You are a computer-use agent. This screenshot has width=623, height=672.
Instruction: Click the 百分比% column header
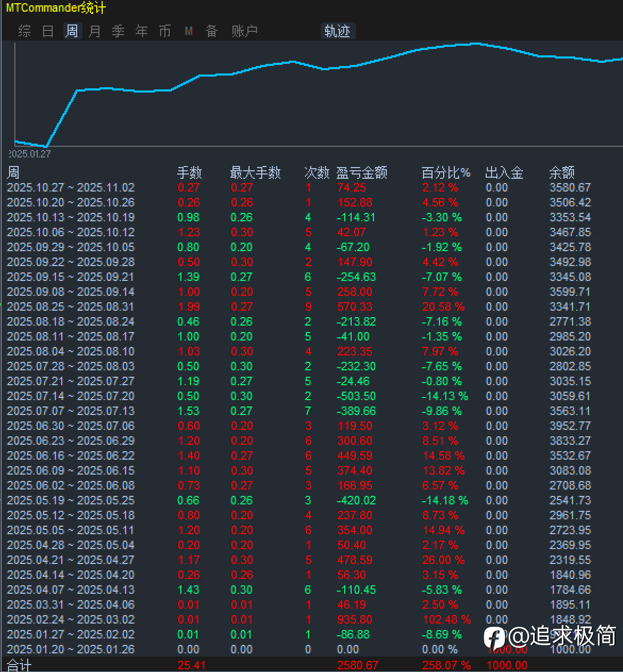pyautogui.click(x=445, y=172)
